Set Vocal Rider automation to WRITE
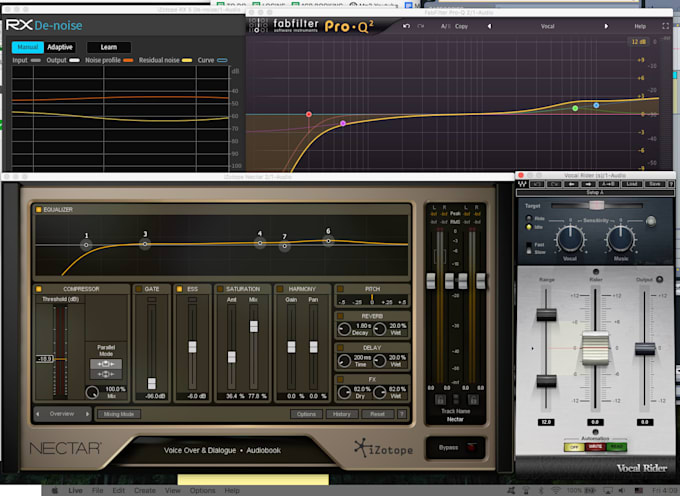Screen dimensions: 680x496 point(595,447)
